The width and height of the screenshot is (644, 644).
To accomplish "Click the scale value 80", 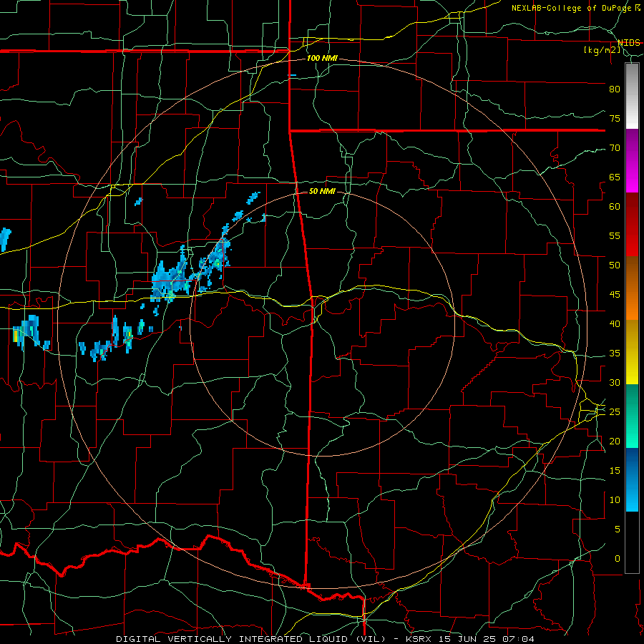I will (615, 89).
